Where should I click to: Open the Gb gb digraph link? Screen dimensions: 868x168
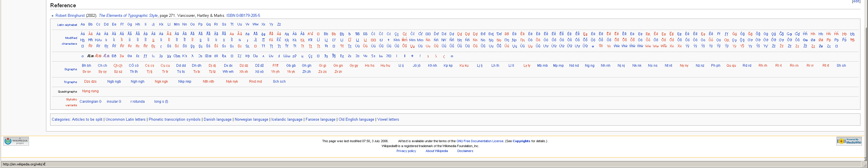pos(291,66)
